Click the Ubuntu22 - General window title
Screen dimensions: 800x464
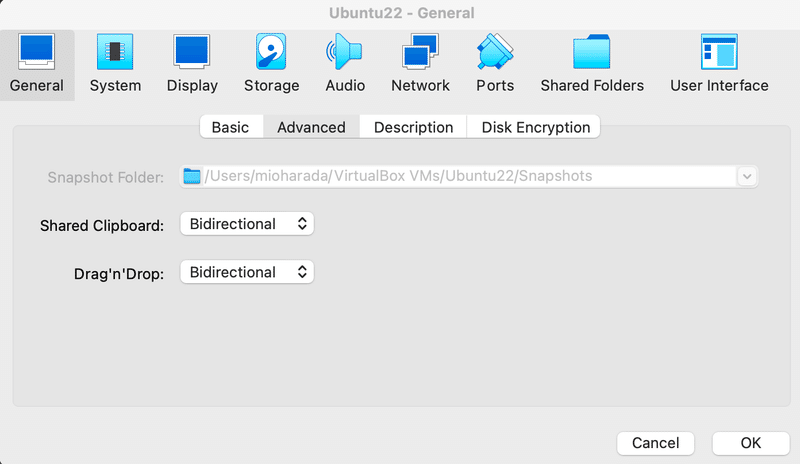click(x=402, y=13)
